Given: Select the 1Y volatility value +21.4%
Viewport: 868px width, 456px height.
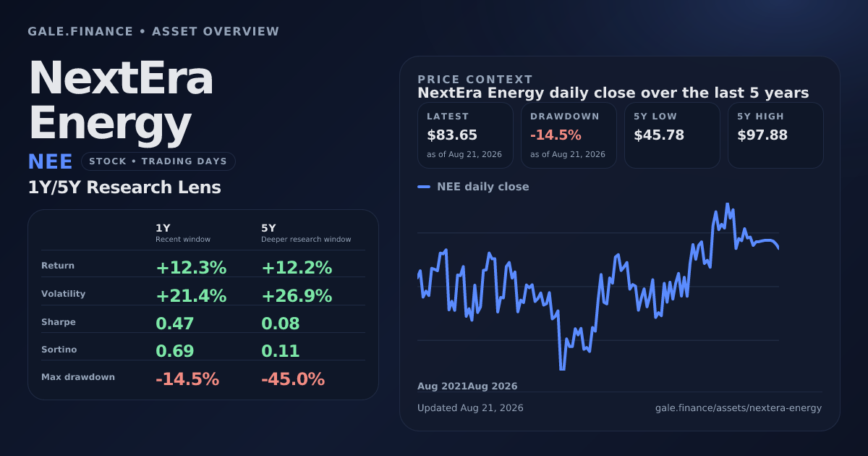Looking at the screenshot, I should tap(191, 296).
